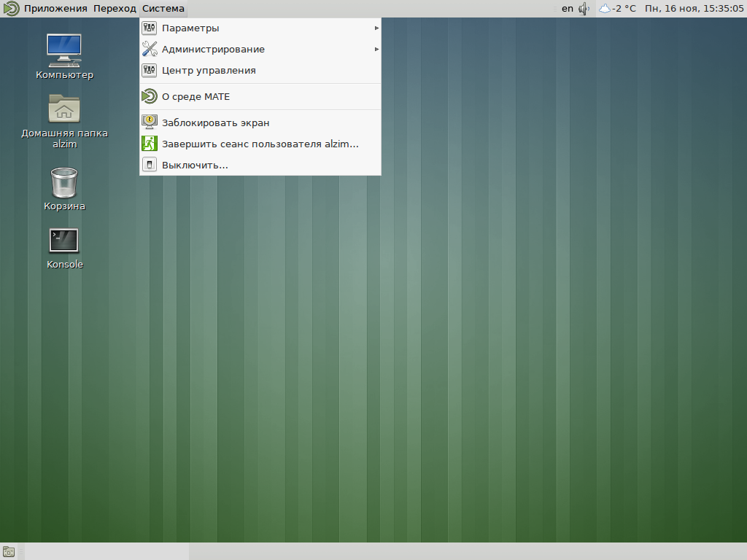Click Завершить сеанс пользователя alzim

tap(260, 144)
